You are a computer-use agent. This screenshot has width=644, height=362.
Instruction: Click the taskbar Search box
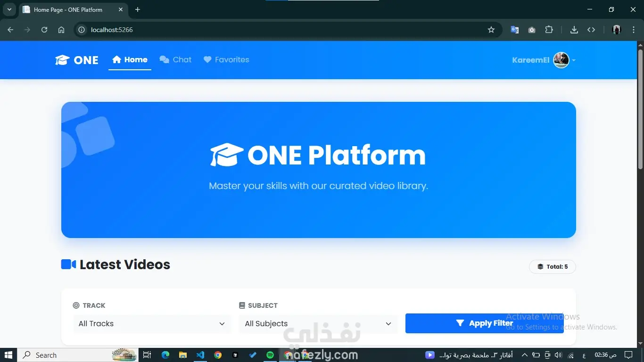pos(78,355)
